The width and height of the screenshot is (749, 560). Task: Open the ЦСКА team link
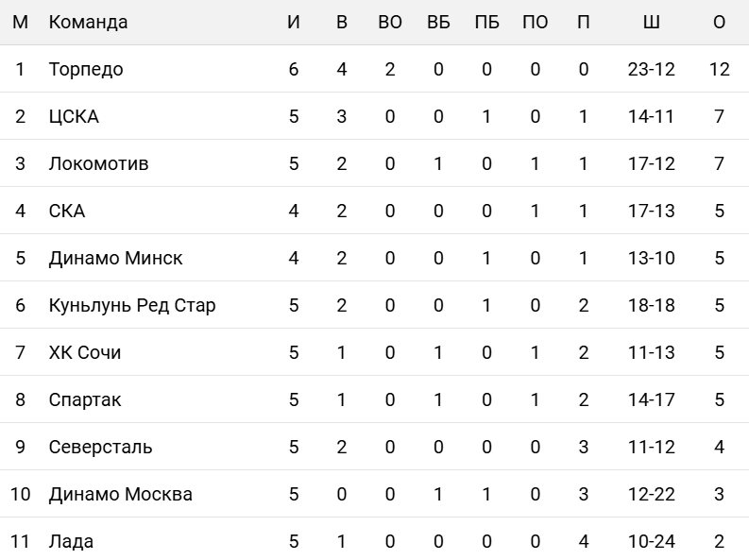click(x=74, y=116)
